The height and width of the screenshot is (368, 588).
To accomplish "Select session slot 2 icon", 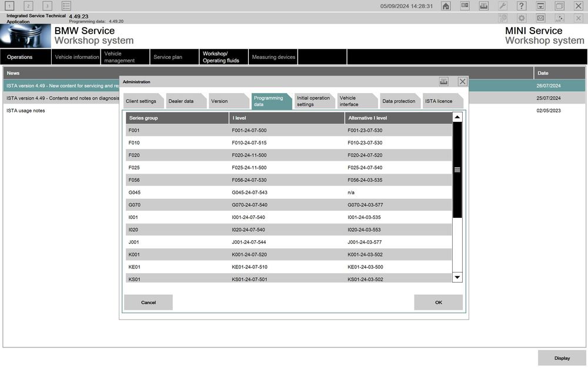I will tap(28, 6).
